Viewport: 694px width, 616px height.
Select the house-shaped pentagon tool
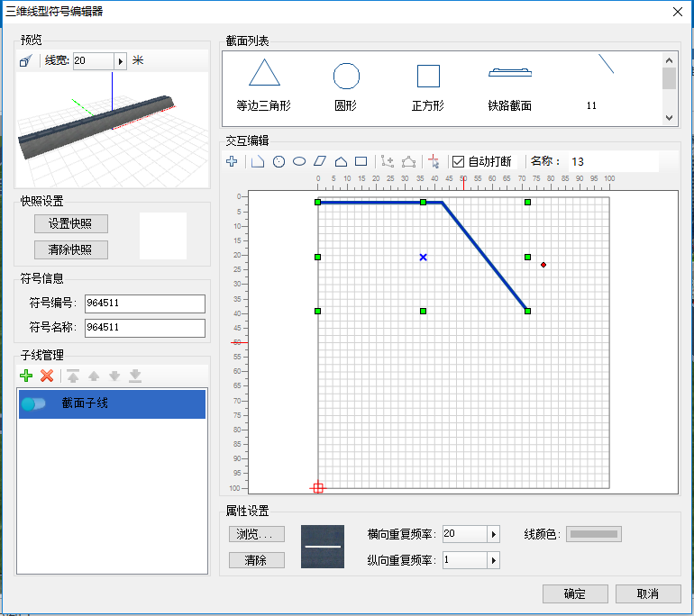pyautogui.click(x=341, y=162)
